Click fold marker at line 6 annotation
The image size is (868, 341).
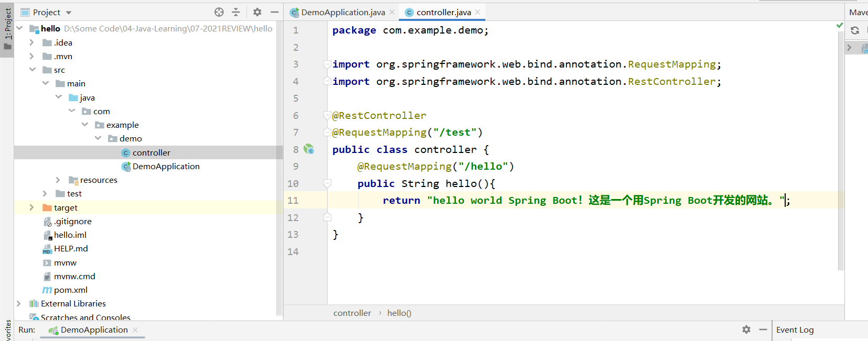[327, 115]
